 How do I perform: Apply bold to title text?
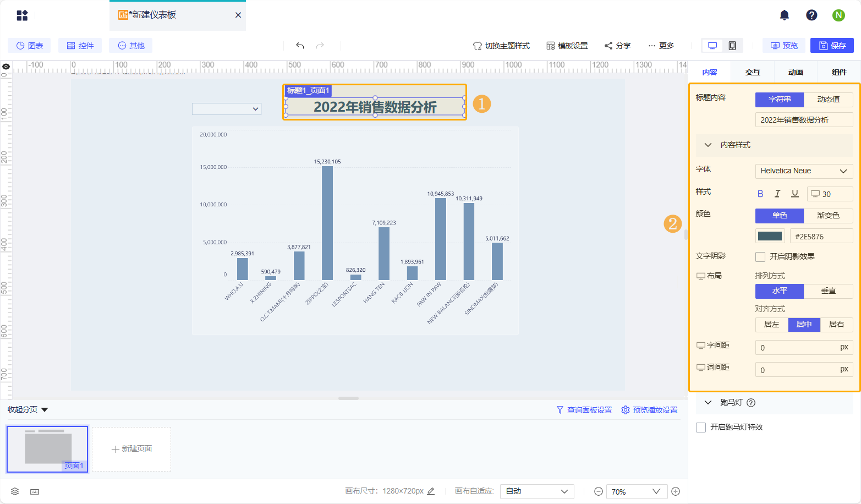tap(760, 194)
